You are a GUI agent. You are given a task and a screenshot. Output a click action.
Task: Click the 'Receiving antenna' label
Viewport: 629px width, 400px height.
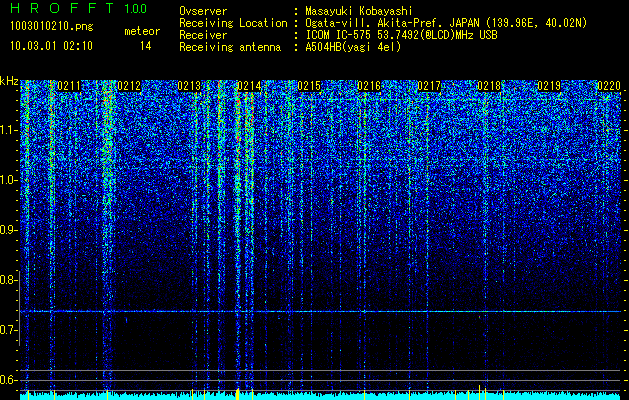(230, 47)
